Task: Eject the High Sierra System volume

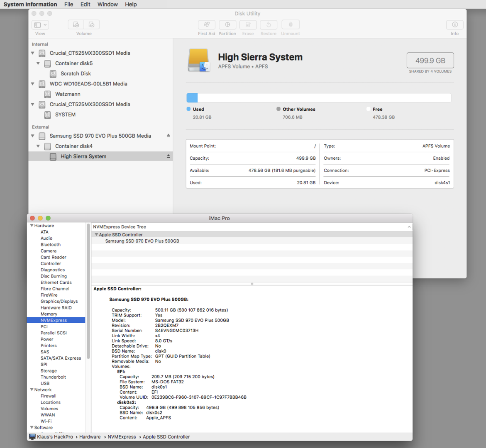Action: [x=168, y=156]
